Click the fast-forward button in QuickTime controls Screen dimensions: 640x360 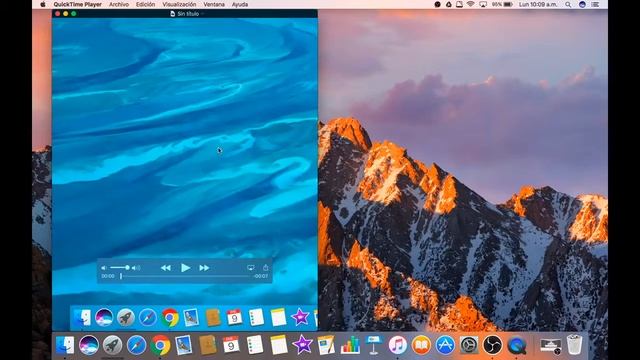pos(204,268)
